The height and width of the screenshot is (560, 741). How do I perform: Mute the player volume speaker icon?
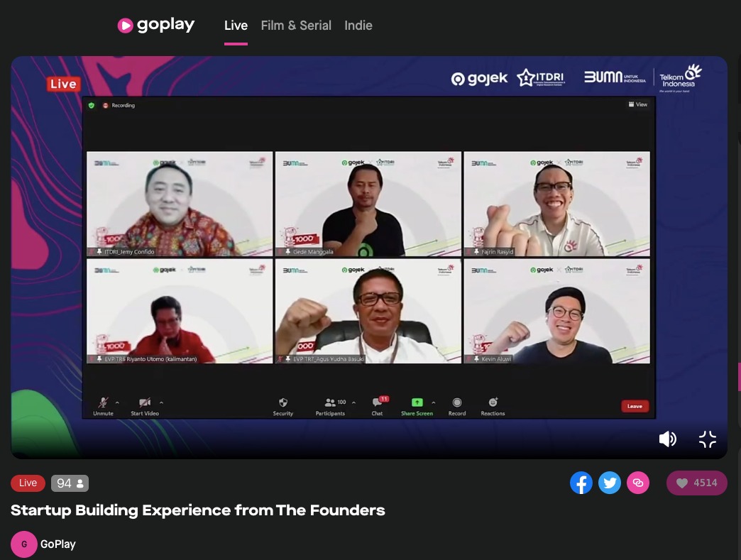tap(667, 439)
